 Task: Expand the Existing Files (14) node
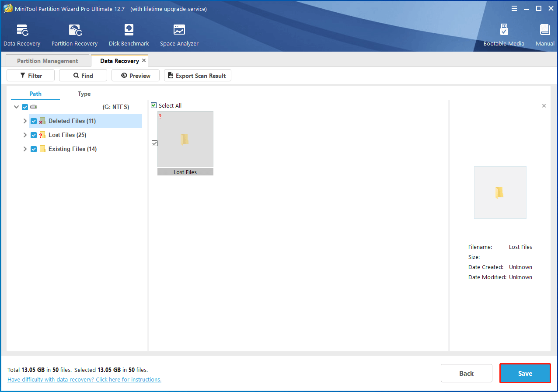pos(25,149)
